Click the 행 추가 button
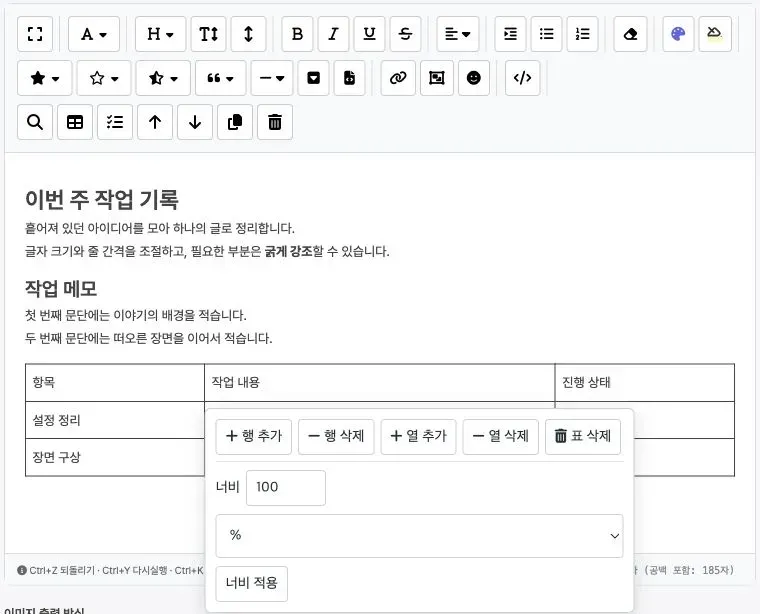 coord(253,437)
